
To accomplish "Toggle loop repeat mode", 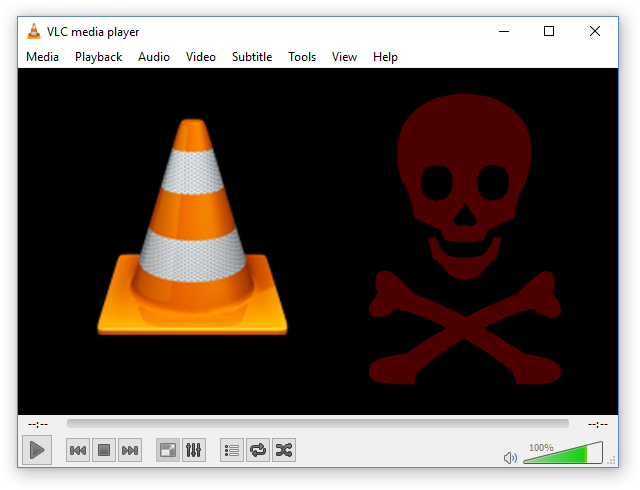I will click(258, 450).
